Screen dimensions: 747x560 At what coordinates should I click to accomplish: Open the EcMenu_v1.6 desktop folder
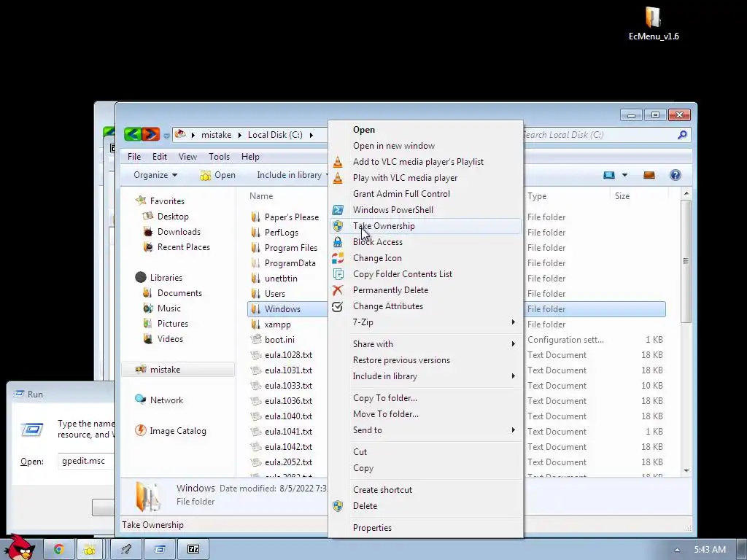(653, 23)
